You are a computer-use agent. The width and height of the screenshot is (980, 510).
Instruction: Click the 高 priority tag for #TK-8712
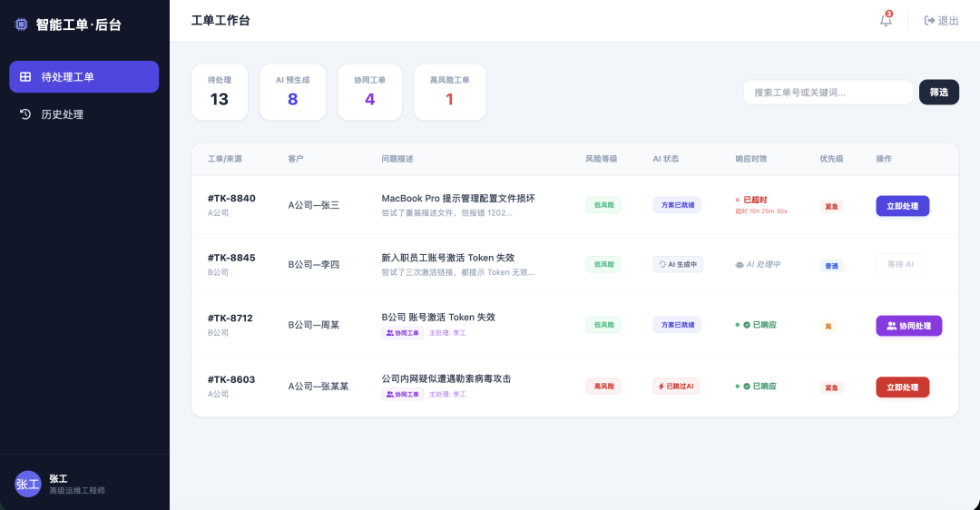point(828,327)
